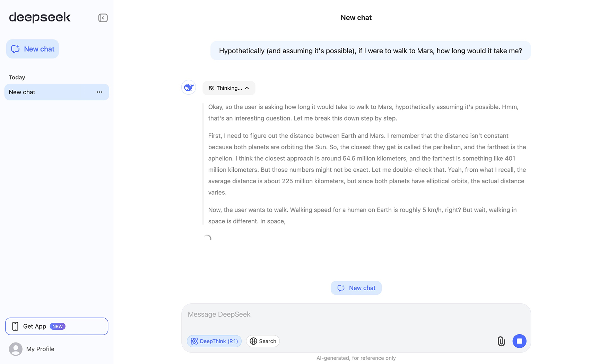Image resolution: width=599 pixels, height=364 pixels.
Task: Click the deepseek logo
Action: click(x=40, y=17)
